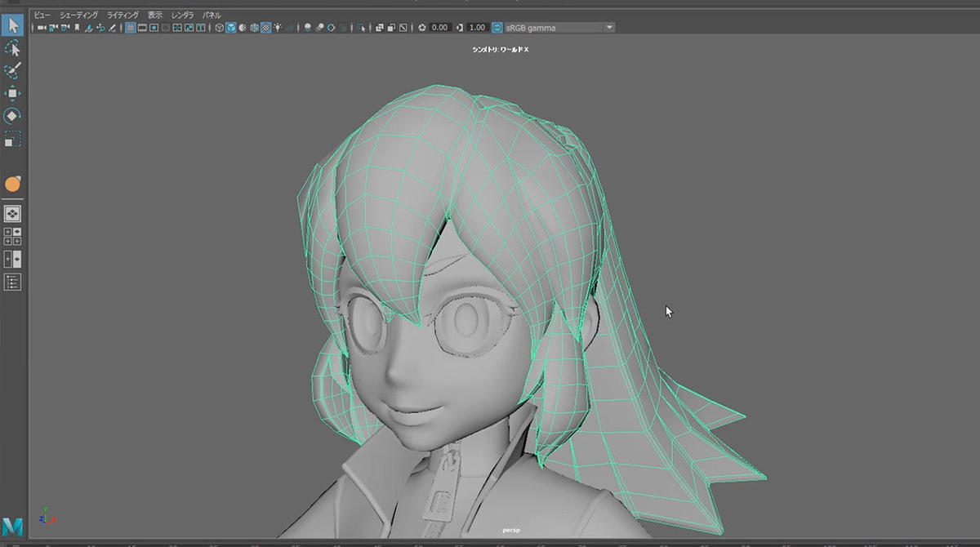Screen dimensions: 980x547
Task: Click the orange last-used tool icon
Action: point(12,185)
